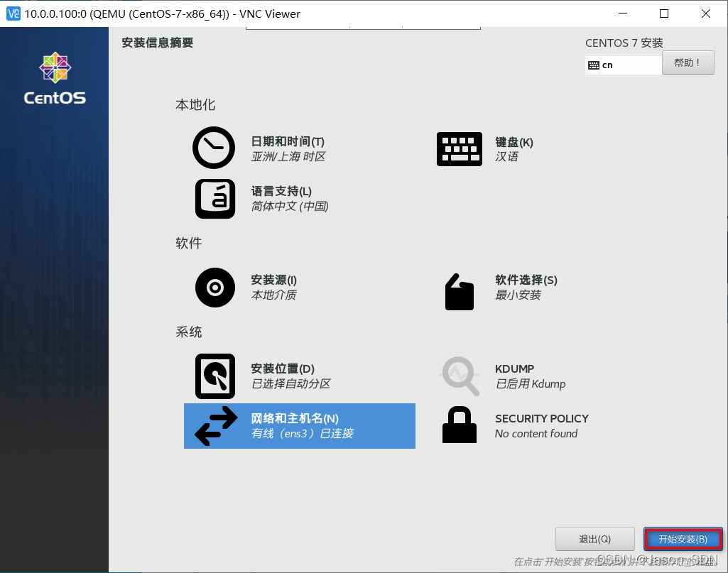The height and width of the screenshot is (573, 728).
Task: Minimize the VNC Viewer window
Action: (x=623, y=13)
